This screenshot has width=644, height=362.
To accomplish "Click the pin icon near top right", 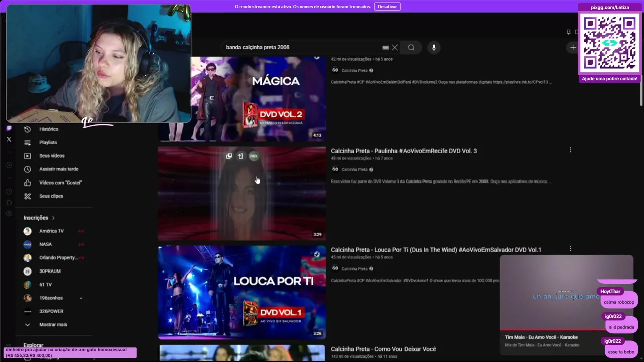I will pyautogui.click(x=569, y=32).
